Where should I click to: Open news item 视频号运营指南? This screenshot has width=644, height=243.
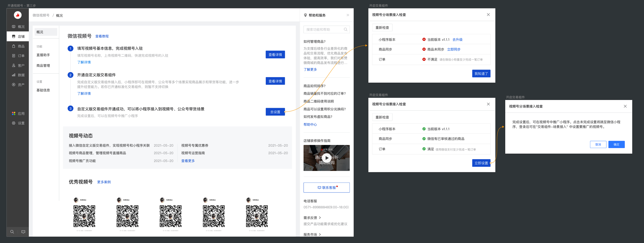tap(193, 153)
